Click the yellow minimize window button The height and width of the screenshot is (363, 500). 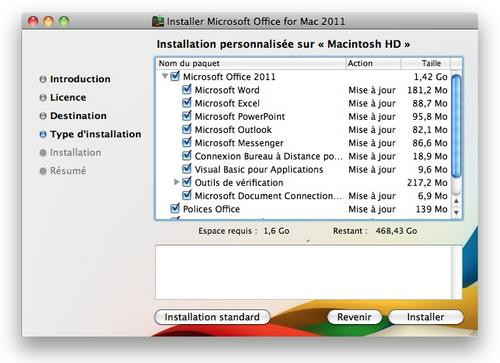pyautogui.click(x=48, y=21)
